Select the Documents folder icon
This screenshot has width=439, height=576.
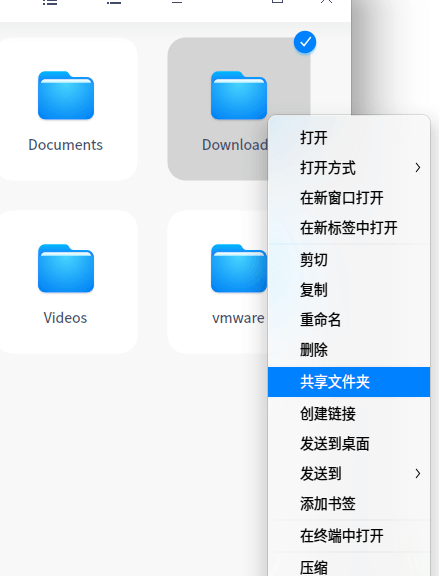tap(66, 95)
